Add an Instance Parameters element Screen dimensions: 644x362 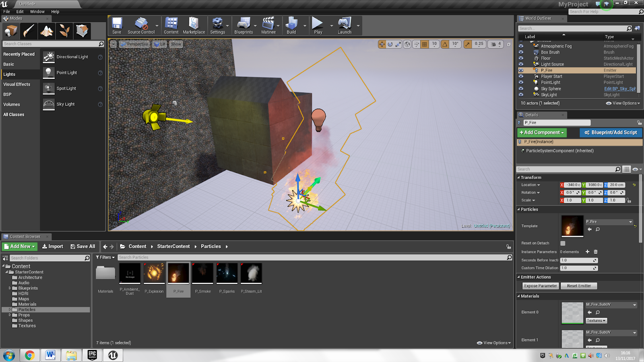point(587,252)
